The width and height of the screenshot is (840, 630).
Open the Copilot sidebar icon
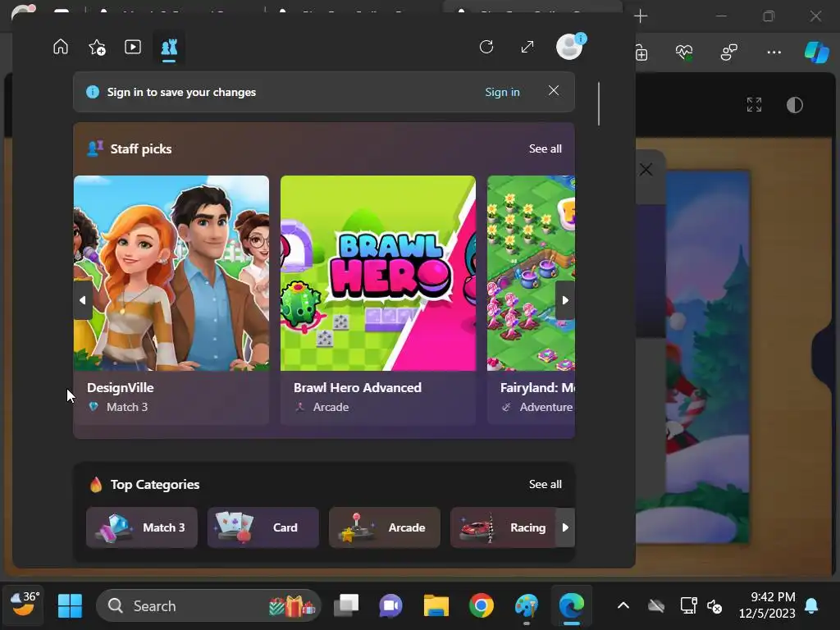click(817, 52)
